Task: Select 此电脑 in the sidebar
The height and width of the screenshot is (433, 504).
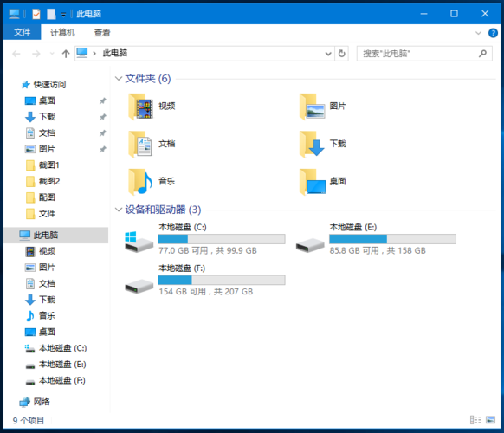Action: pos(56,235)
